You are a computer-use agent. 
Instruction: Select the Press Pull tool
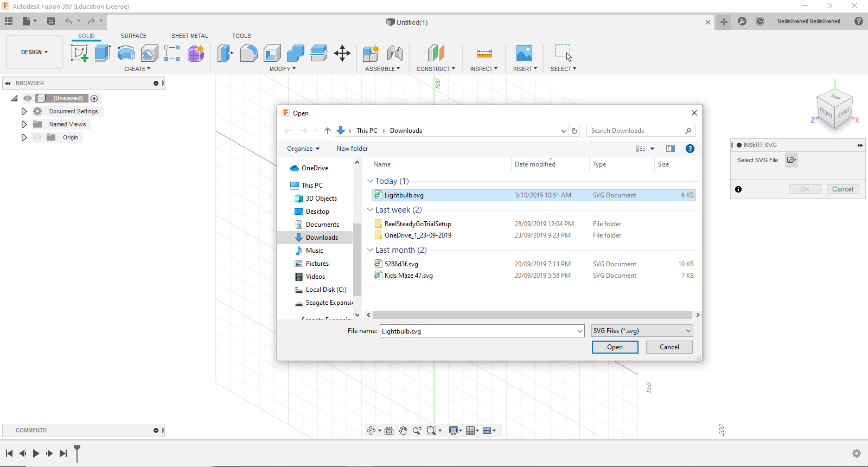point(225,53)
